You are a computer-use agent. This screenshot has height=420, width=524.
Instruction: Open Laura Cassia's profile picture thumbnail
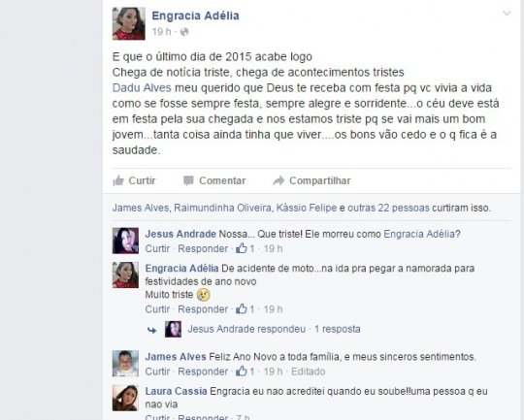coord(125,398)
